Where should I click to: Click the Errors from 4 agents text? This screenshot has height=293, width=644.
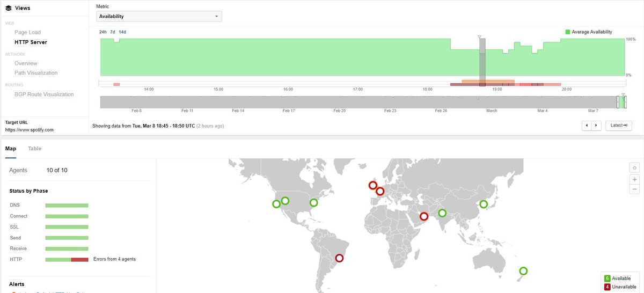pos(114,259)
